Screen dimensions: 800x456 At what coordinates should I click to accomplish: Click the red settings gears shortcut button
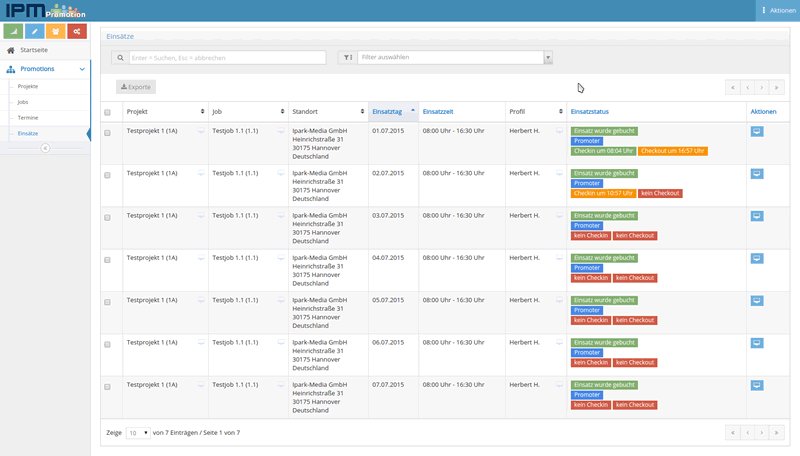(77, 32)
